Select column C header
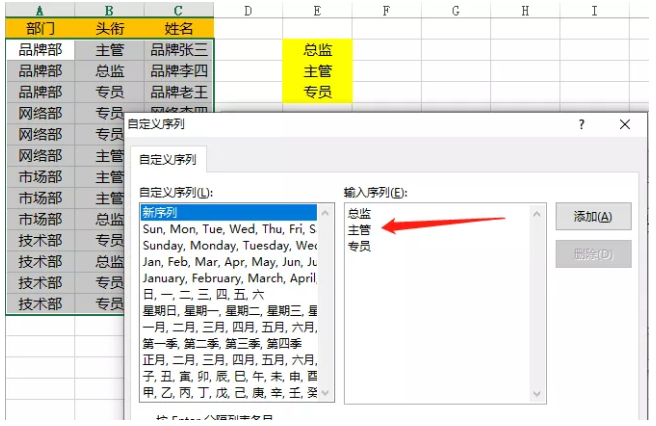656x426 pixels. click(179, 10)
